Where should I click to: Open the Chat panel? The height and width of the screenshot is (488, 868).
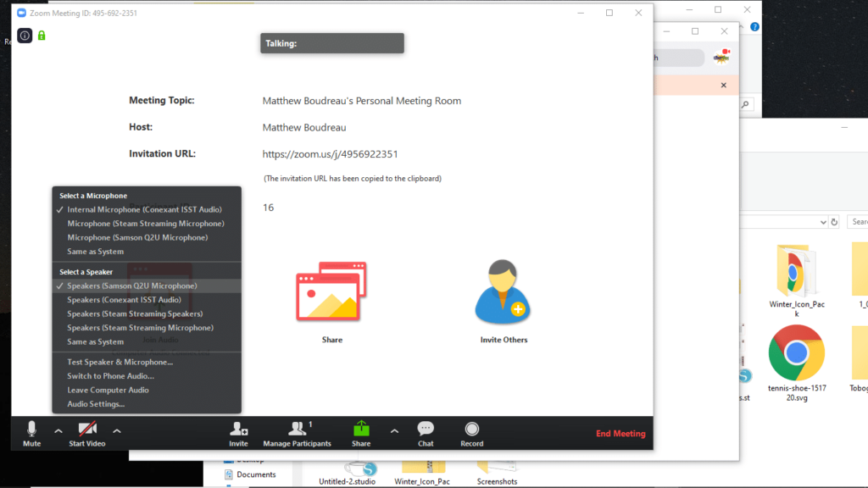426,429
